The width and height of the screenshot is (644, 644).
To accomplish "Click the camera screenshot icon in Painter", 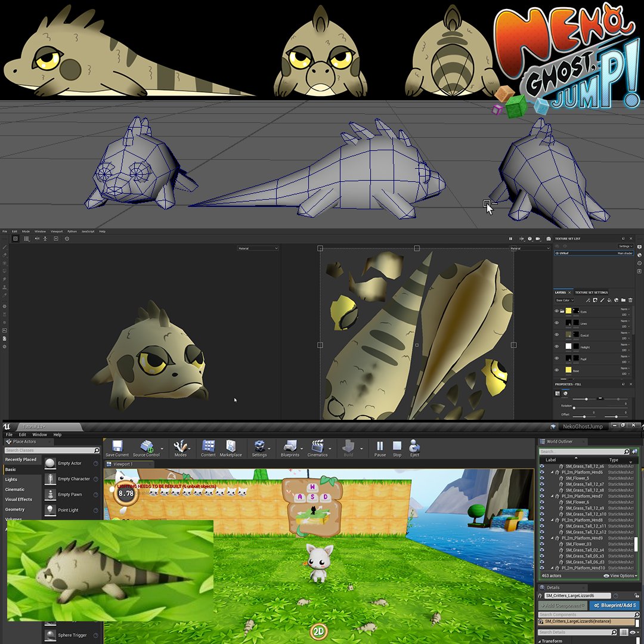I will pos(549,239).
